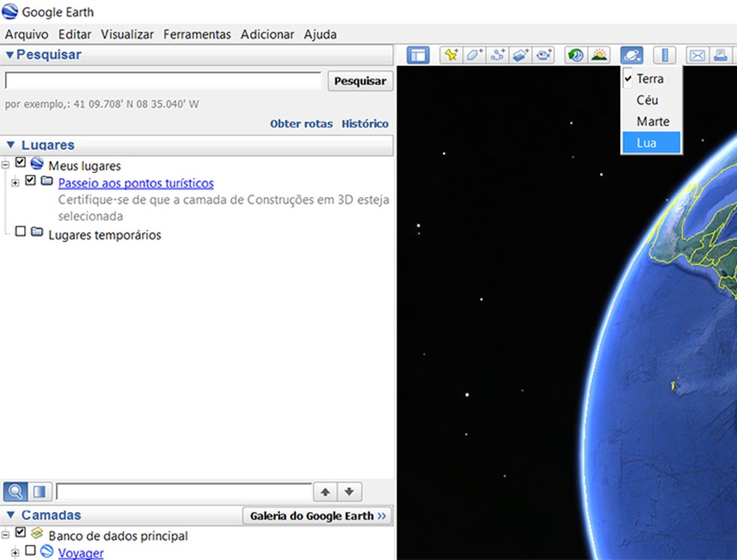Click the Pesquisar search button
Screen dimensions: 737x560
tap(360, 81)
